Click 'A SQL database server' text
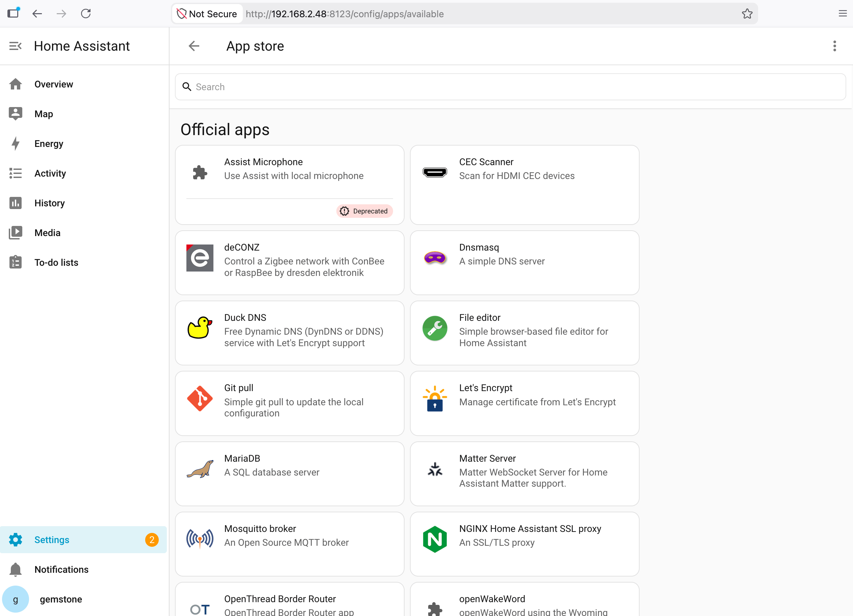Viewport: 853px width, 616px height. (272, 472)
